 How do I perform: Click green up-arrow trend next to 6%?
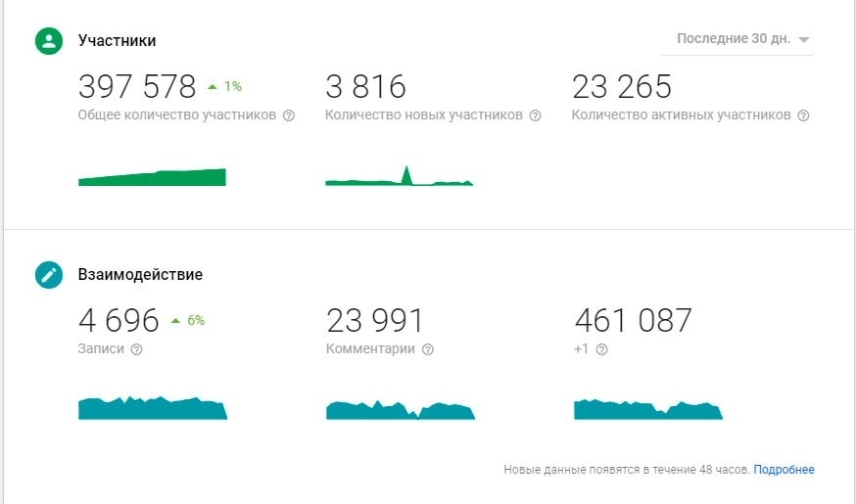point(175,321)
